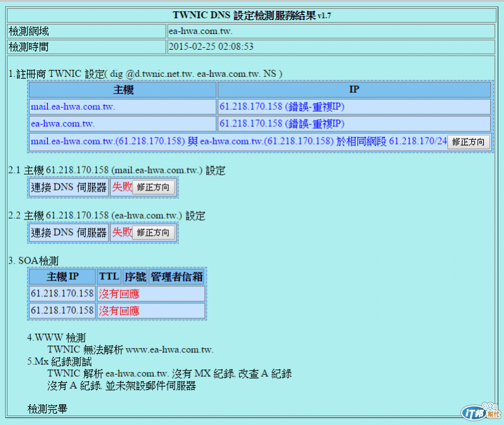Viewport: 504px width, 425px height.
Task: Click same-subnet 61.218.170/24 warning text
Action: (239, 141)
